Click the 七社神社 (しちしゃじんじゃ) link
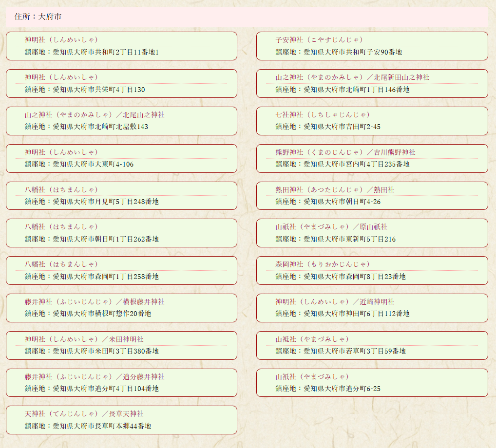Screen dimensions: 496x448 point(323,115)
